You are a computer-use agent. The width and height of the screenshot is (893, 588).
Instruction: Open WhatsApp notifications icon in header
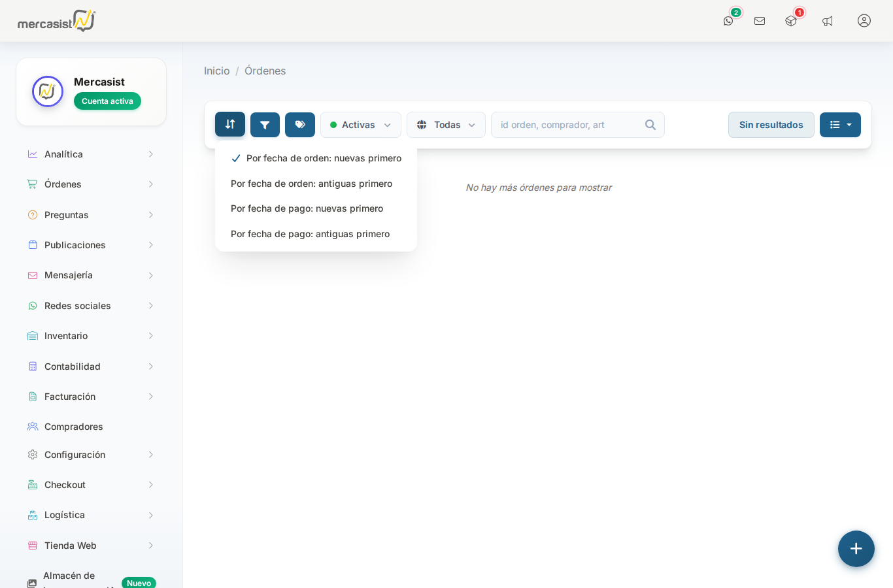(728, 21)
